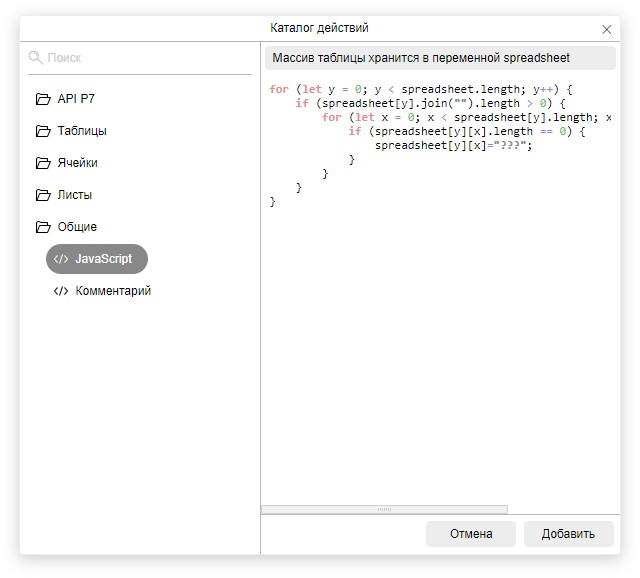Expand the Листы category
Screen dimensions: 640x578
click(x=74, y=195)
